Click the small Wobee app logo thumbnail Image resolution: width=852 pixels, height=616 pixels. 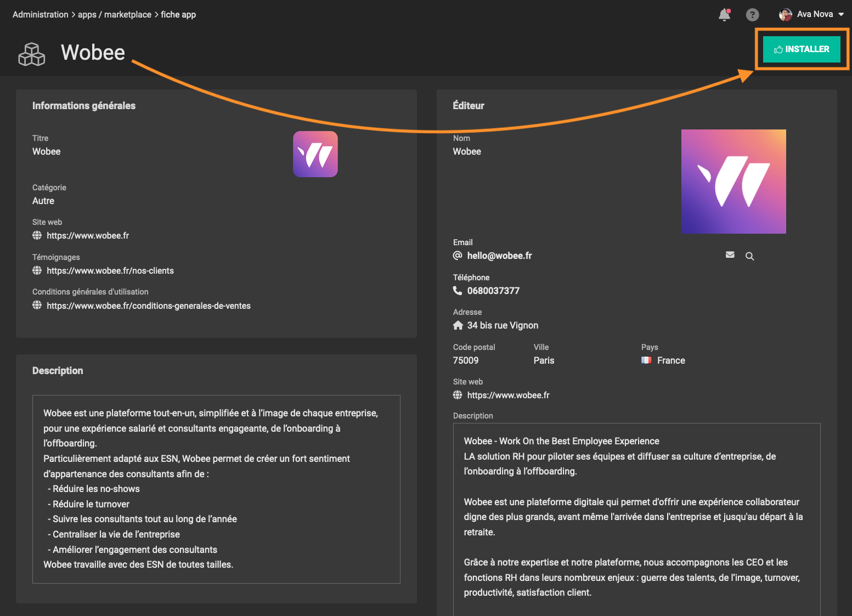pos(315,154)
